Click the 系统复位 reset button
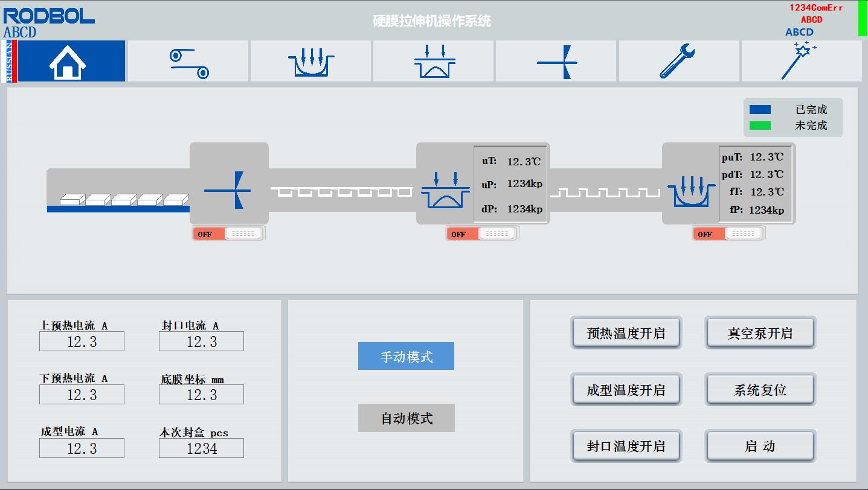 click(x=760, y=390)
